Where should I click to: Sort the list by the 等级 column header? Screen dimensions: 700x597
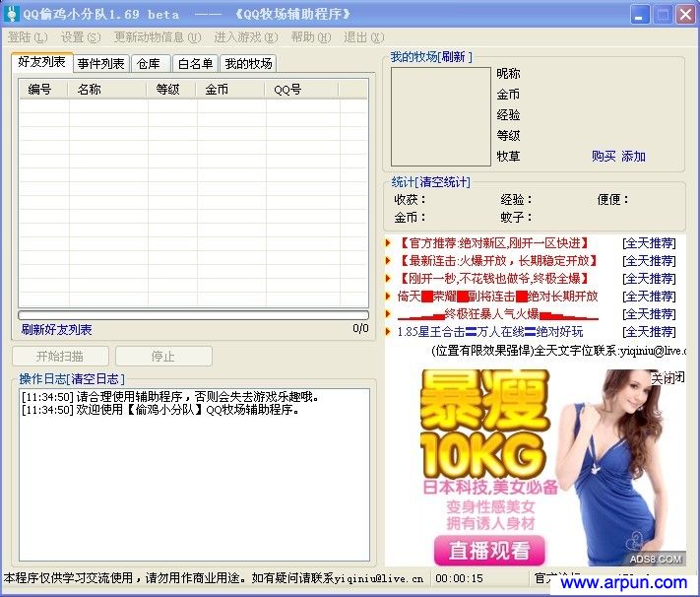pos(171,90)
